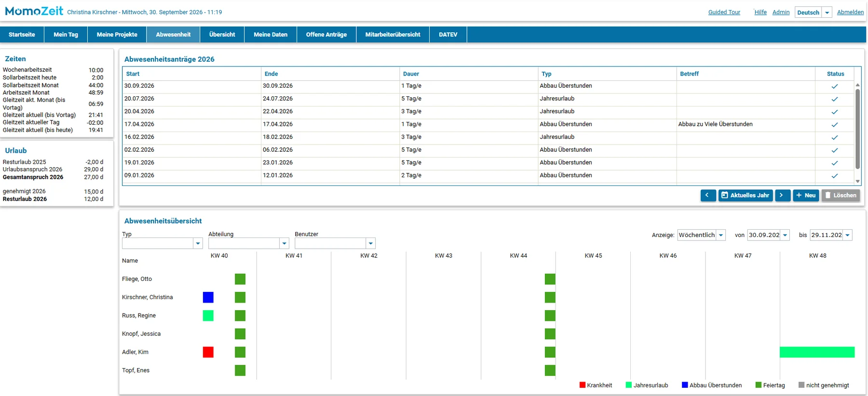Click the MomoZeit logo
The image size is (868, 396).
point(34,11)
